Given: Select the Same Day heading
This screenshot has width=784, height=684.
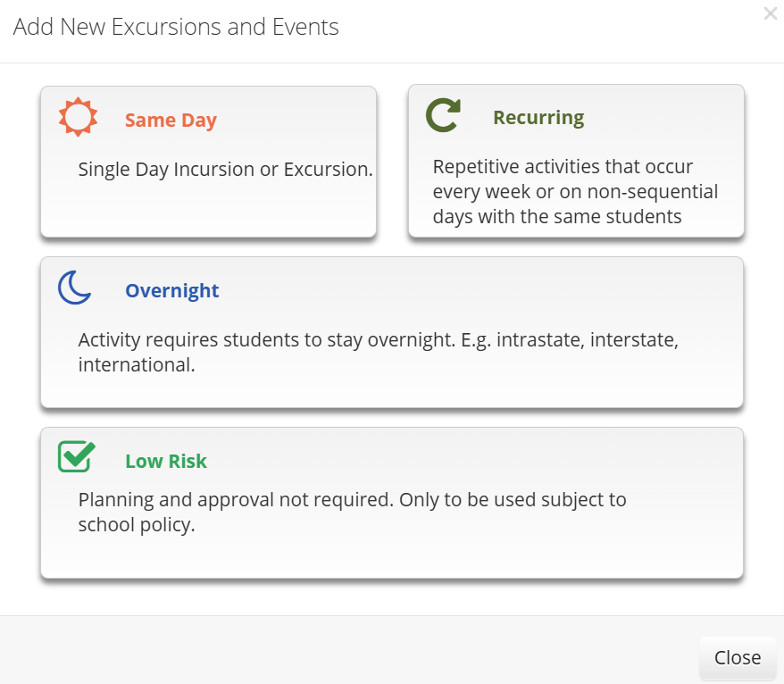Looking at the screenshot, I should click(171, 121).
